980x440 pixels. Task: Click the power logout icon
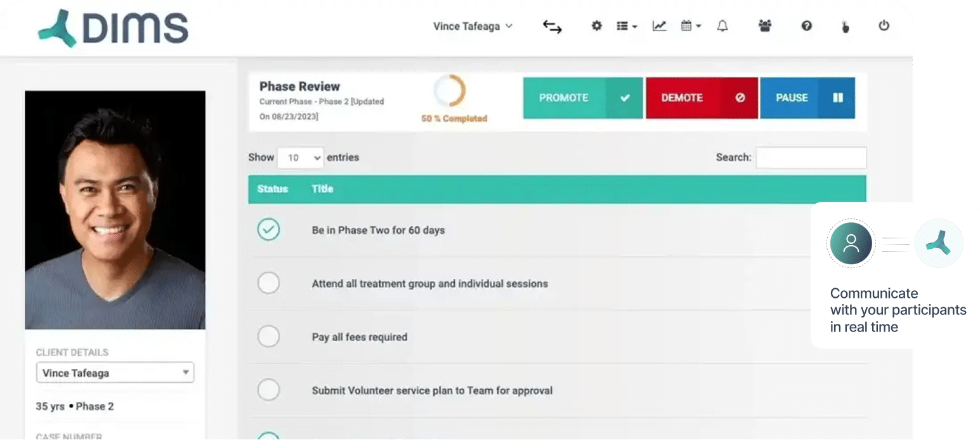pos(884,26)
